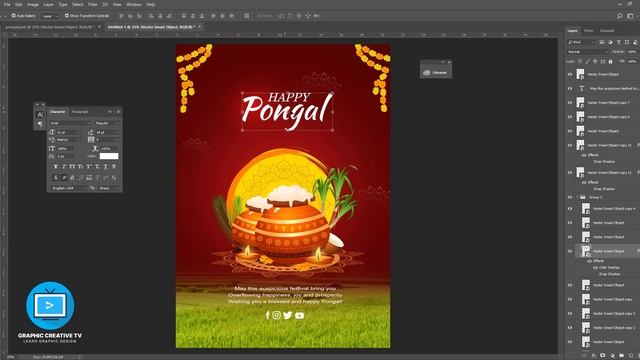Apply All Caps text style
This screenshot has height=360, width=640.
tap(72, 167)
